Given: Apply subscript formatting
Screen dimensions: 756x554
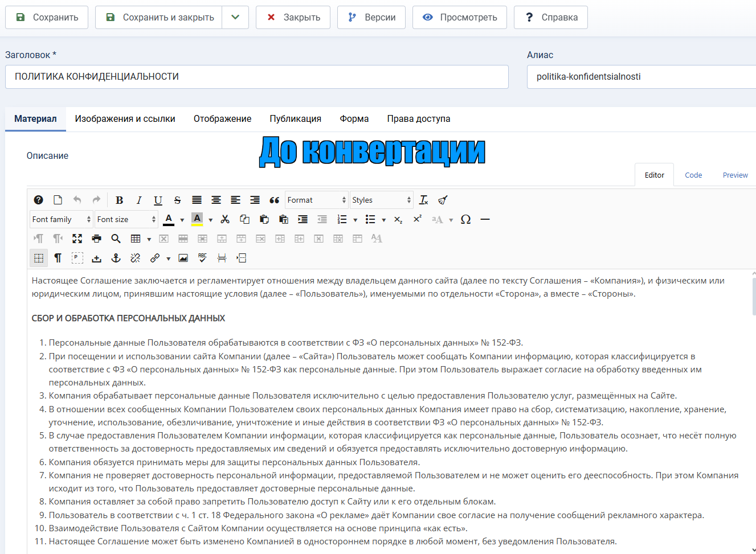Looking at the screenshot, I should tap(398, 219).
